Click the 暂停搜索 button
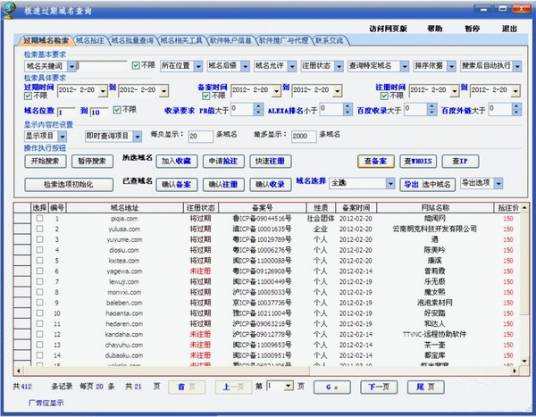 click(92, 161)
